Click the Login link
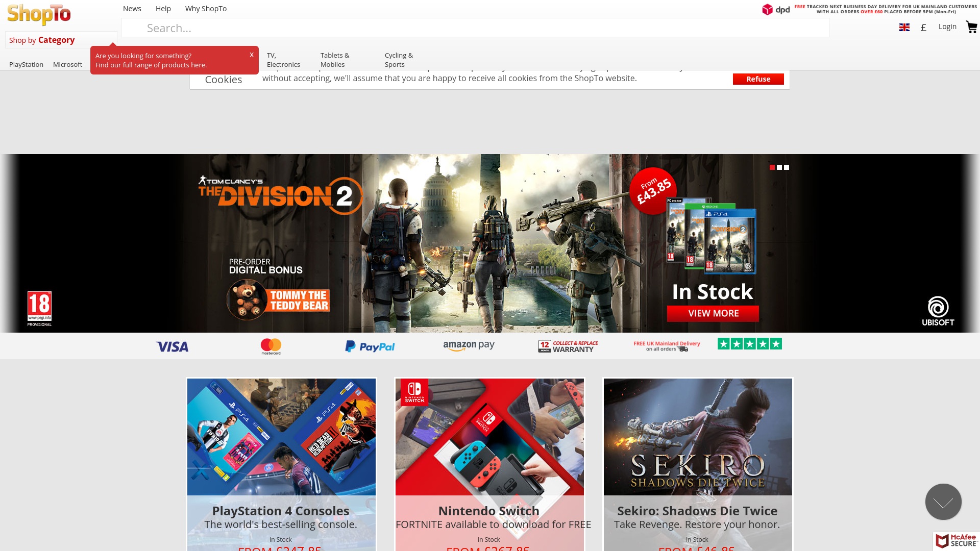Image resolution: width=980 pixels, height=551 pixels. [947, 27]
